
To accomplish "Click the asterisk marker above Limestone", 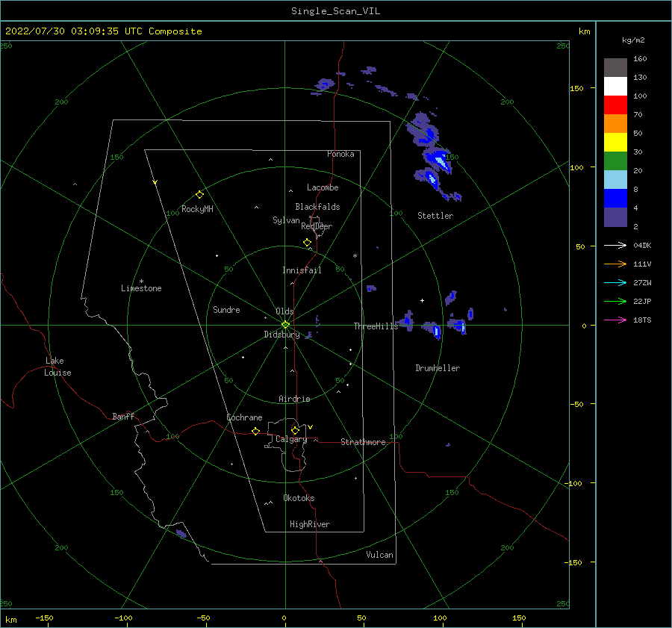I will click(141, 282).
